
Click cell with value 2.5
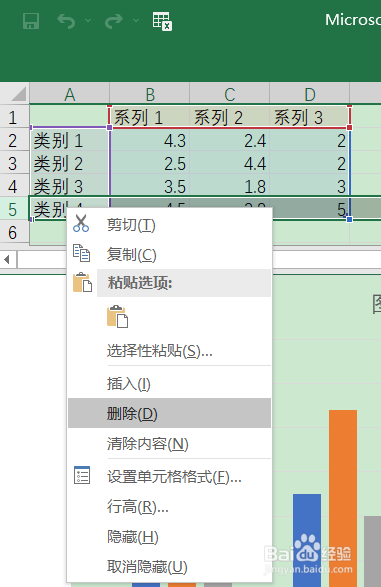(150, 163)
